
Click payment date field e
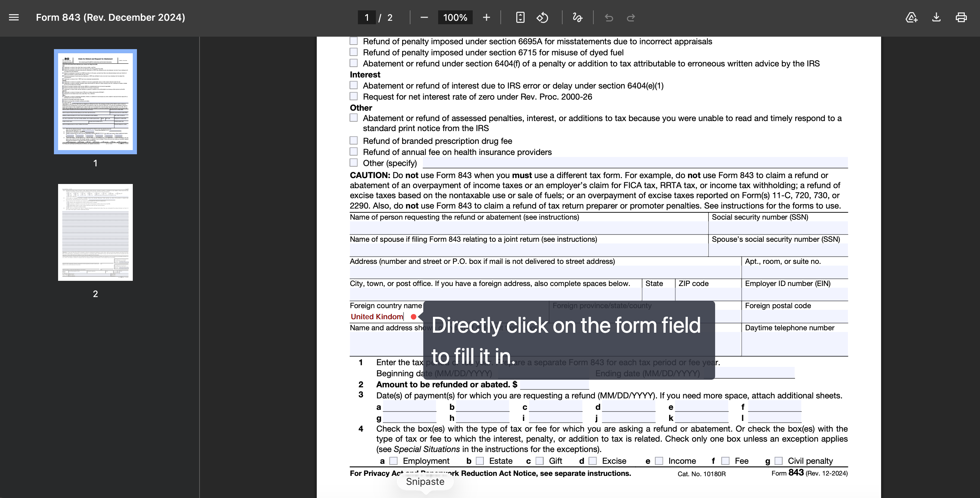tap(702, 406)
